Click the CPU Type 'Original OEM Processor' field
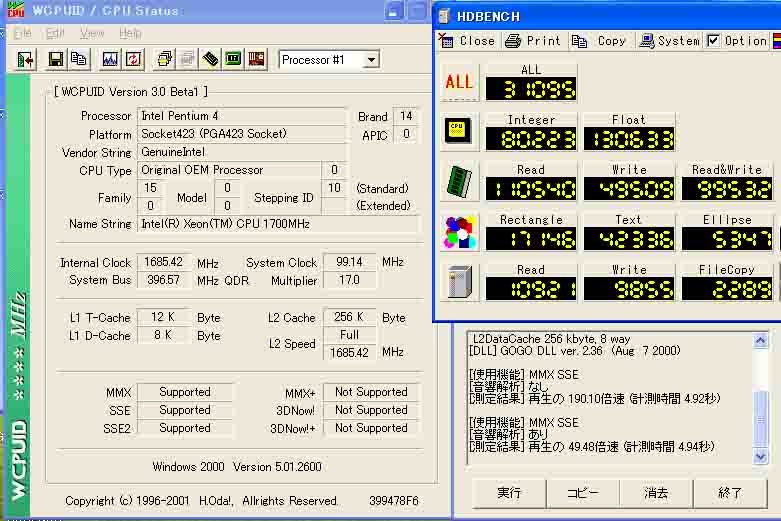This screenshot has width=781, height=521. 229,170
